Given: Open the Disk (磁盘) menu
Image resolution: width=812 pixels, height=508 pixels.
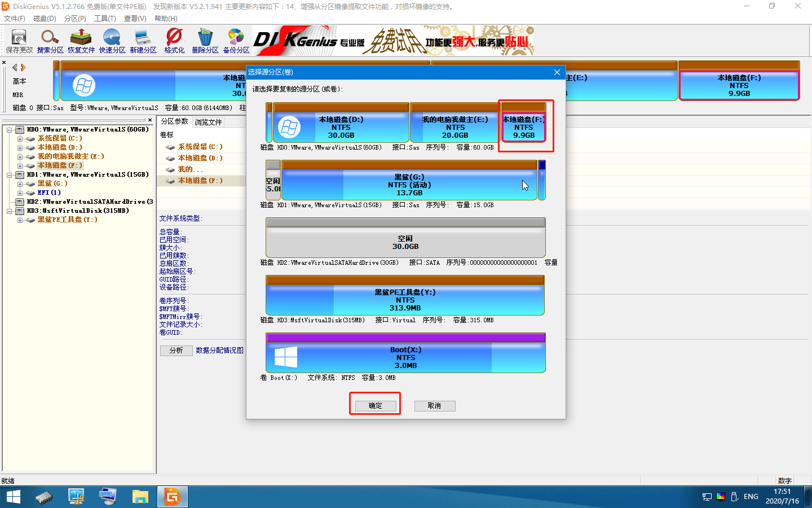Looking at the screenshot, I should 45,19.
